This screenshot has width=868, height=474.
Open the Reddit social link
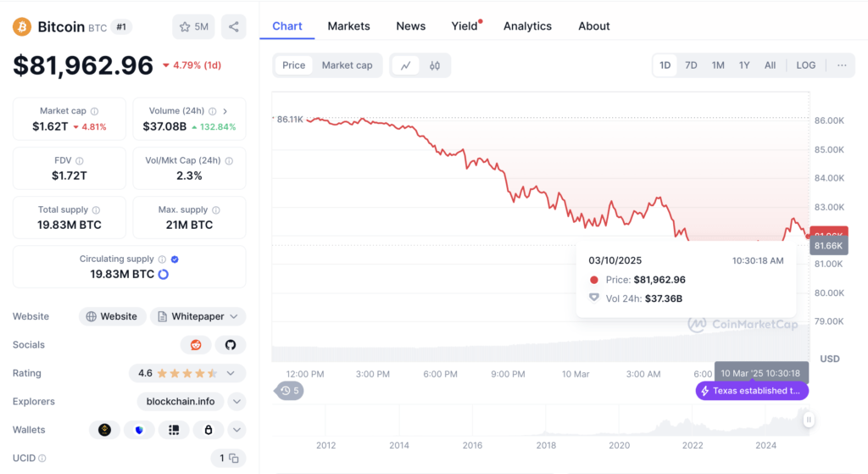(196, 345)
